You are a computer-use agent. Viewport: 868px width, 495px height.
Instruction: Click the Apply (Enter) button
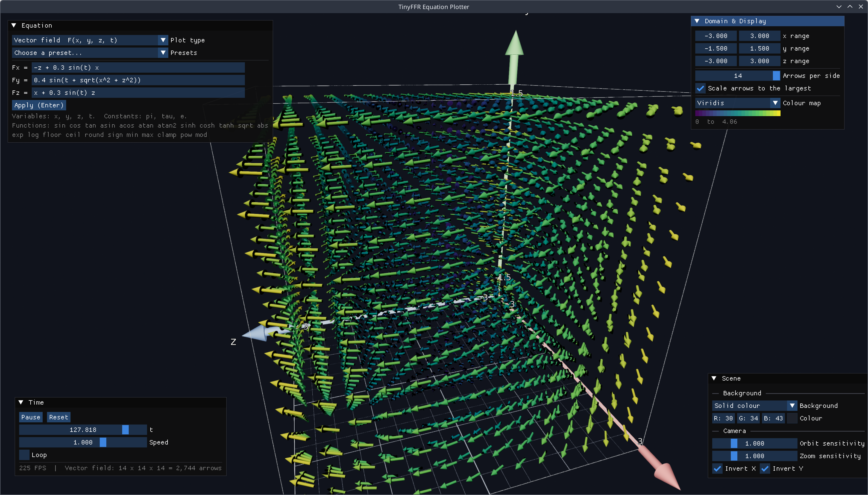(x=39, y=105)
